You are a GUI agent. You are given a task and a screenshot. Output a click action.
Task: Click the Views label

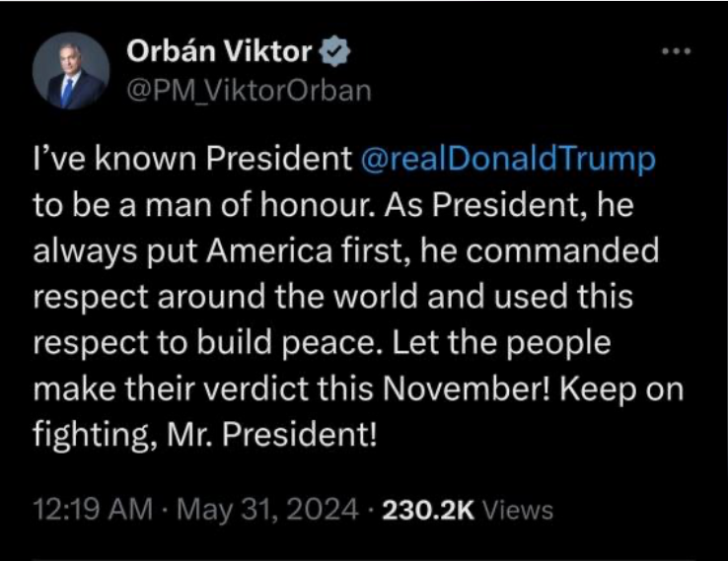pyautogui.click(x=518, y=510)
